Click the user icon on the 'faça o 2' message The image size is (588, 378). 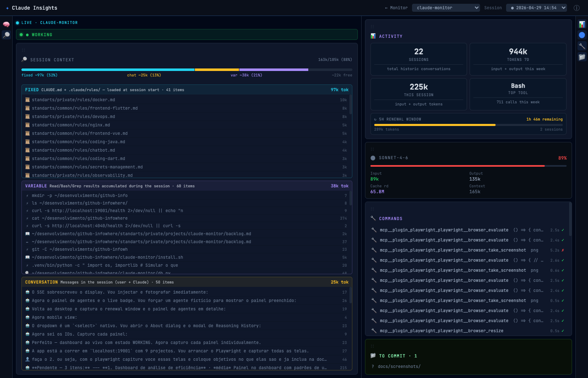coord(27,360)
